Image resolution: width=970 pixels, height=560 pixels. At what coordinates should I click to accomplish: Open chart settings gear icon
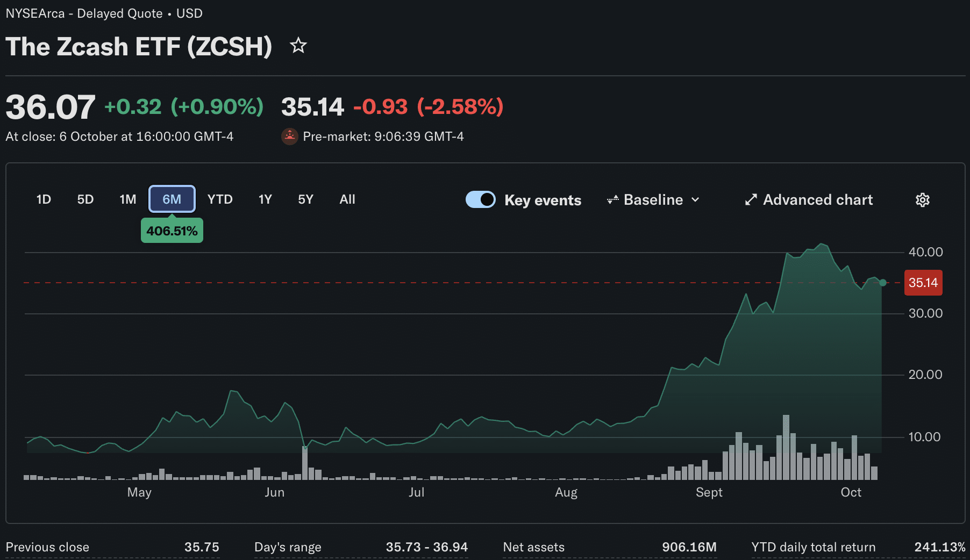tap(923, 200)
